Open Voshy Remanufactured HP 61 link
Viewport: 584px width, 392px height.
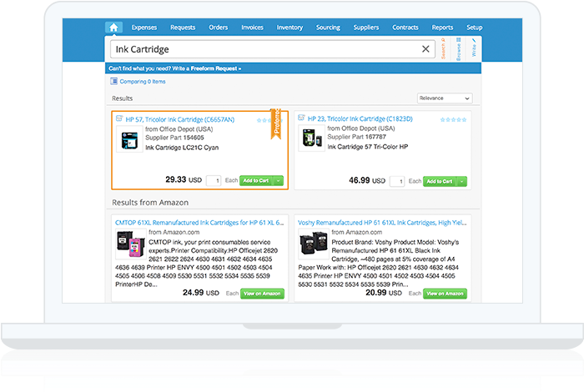[x=382, y=223]
